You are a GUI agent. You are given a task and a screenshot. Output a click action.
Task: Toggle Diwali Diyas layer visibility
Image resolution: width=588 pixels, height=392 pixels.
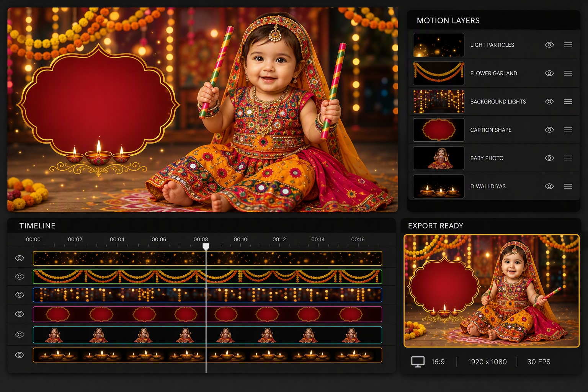pyautogui.click(x=549, y=186)
